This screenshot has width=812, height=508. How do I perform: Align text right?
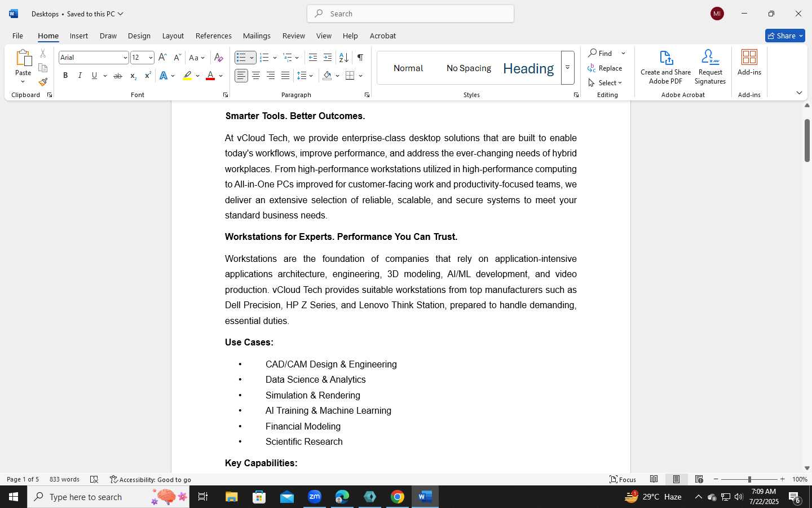pos(271,76)
